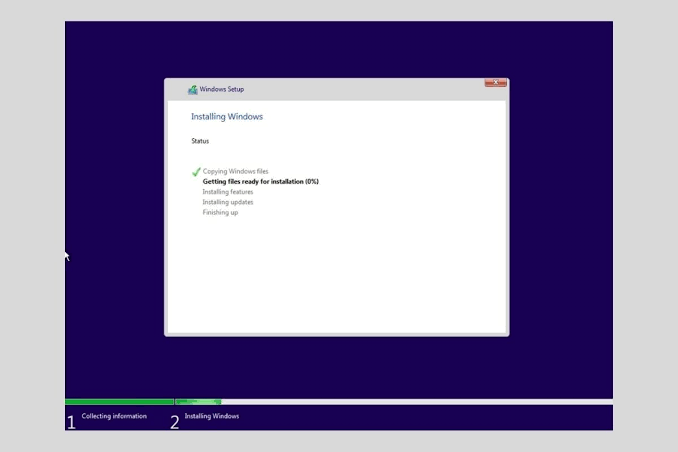Select the 'Installing updates' status line

pyautogui.click(x=228, y=202)
